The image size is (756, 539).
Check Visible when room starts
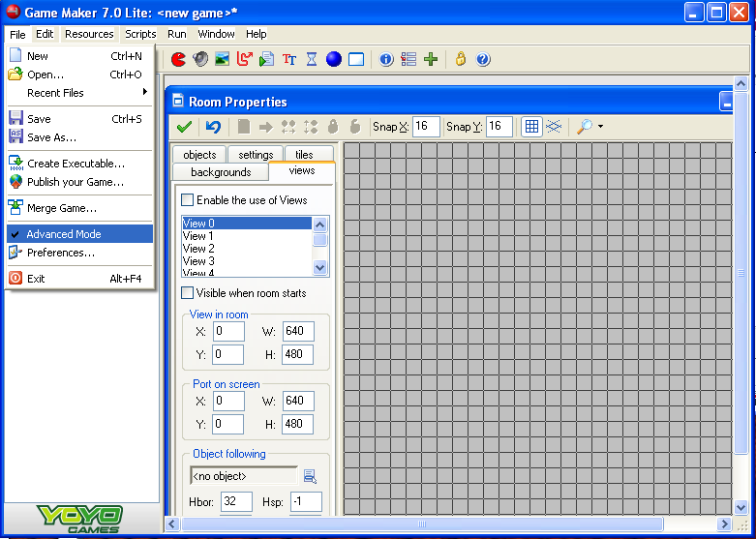pos(188,292)
